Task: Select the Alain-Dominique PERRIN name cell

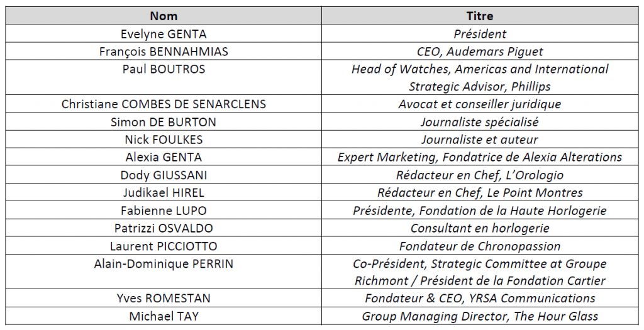Action: point(164,264)
